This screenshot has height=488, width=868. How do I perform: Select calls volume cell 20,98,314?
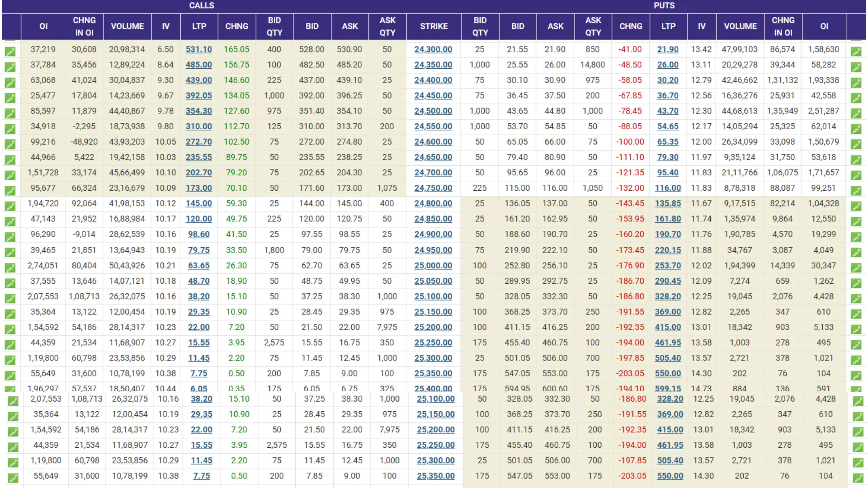(127, 49)
